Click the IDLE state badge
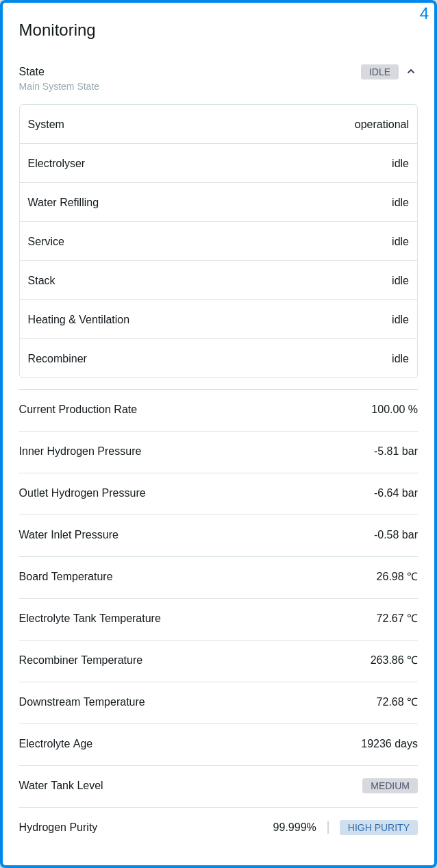Image resolution: width=437 pixels, height=868 pixels. point(379,71)
